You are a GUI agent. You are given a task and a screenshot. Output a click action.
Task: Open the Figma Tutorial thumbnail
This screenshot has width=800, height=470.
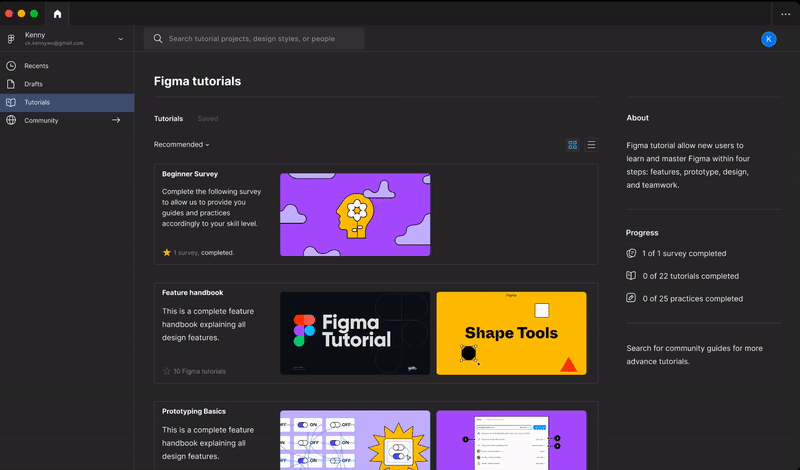[x=355, y=333]
